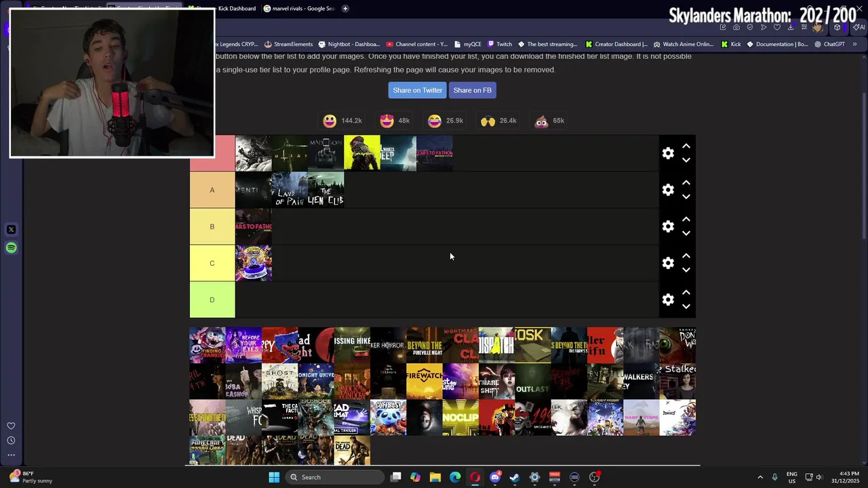Move the C tier row up

pos(686,256)
